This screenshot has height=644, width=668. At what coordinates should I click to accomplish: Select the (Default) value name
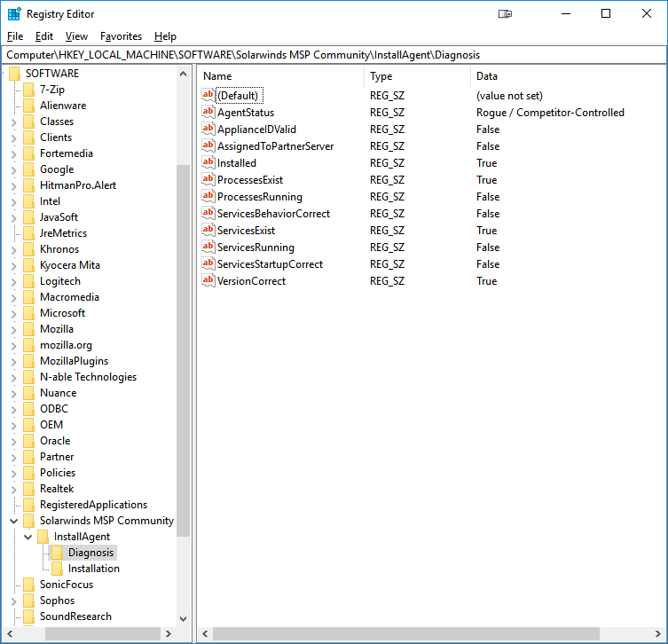238,96
